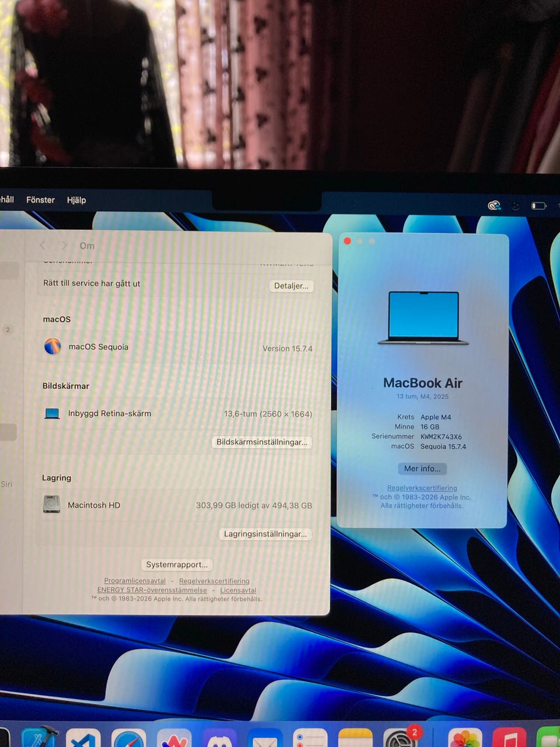This screenshot has height=747, width=560.
Task: Open the Programlicensavtal link
Action: click(x=135, y=581)
